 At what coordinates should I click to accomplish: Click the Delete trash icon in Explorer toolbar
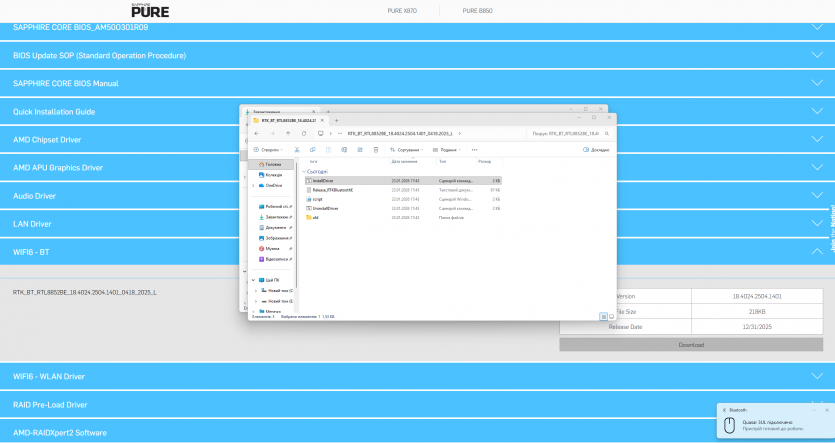click(375, 149)
